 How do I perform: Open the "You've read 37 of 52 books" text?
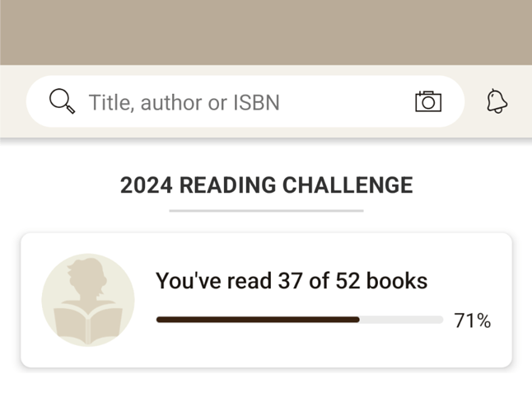(x=292, y=281)
